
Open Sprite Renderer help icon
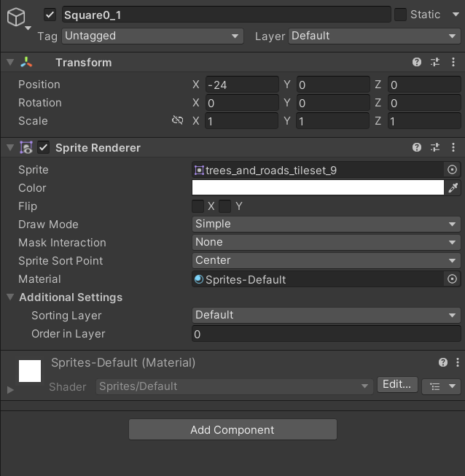(x=417, y=147)
